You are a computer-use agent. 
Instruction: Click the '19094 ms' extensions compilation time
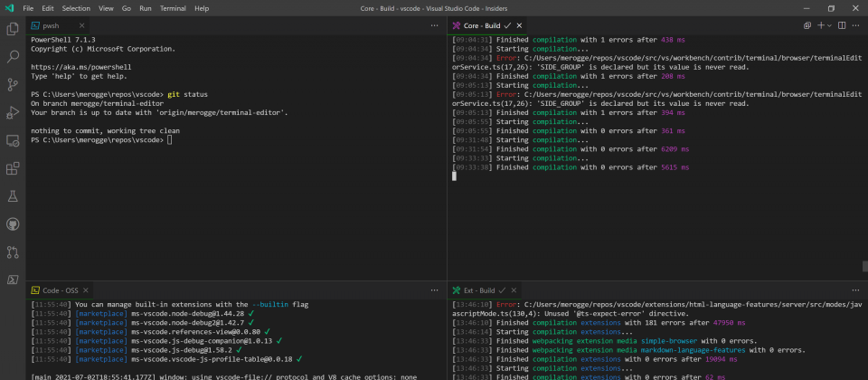pos(722,359)
